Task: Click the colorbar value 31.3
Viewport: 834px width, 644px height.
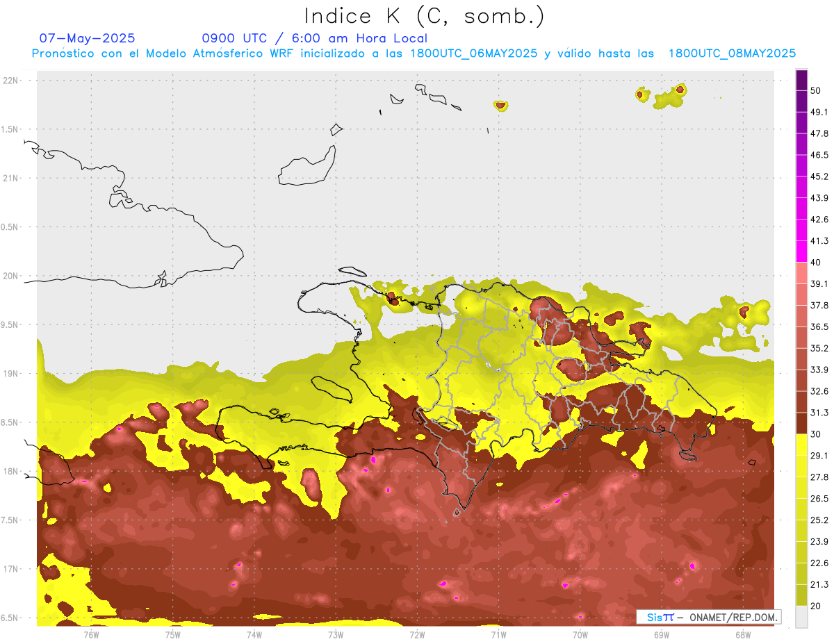Action: [x=819, y=413]
